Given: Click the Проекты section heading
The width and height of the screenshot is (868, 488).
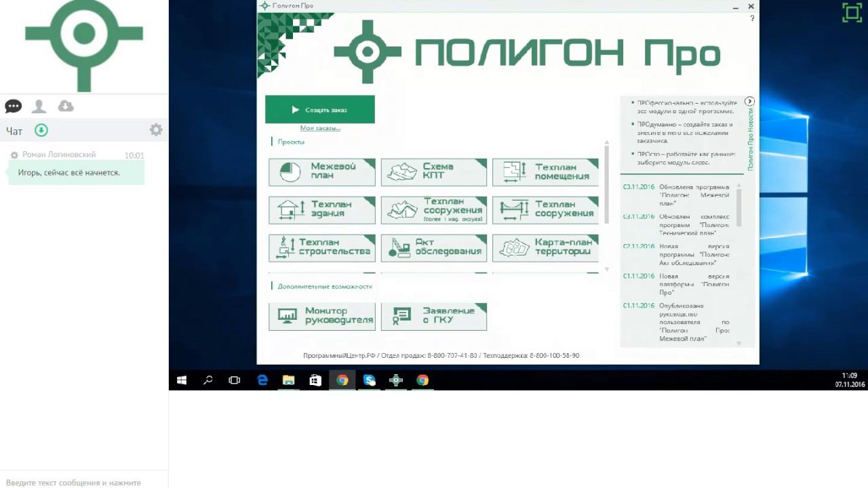Looking at the screenshot, I should coord(291,142).
